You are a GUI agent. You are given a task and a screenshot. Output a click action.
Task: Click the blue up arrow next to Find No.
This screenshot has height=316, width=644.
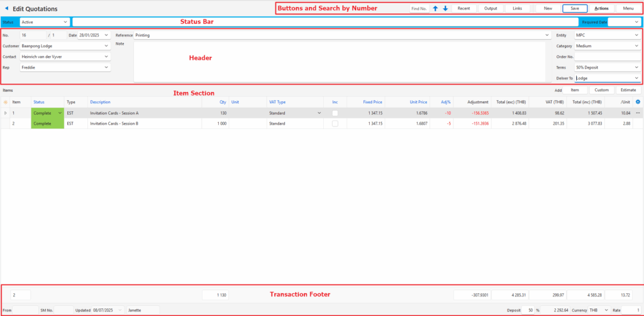click(435, 8)
